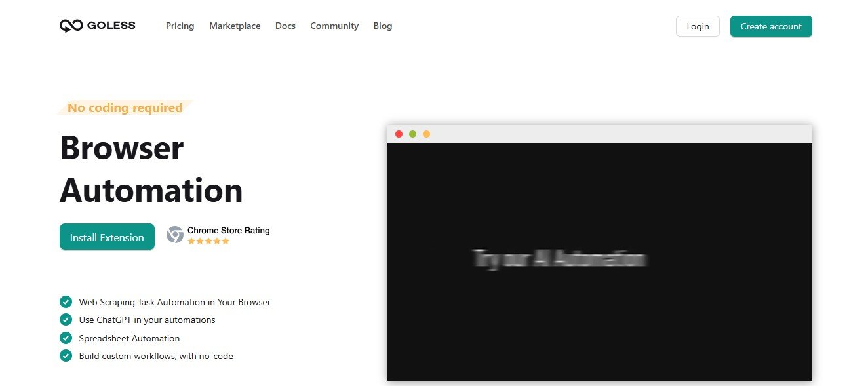This screenshot has width=868, height=386.
Task: Click the yellow dot in demo window
Action: [426, 134]
